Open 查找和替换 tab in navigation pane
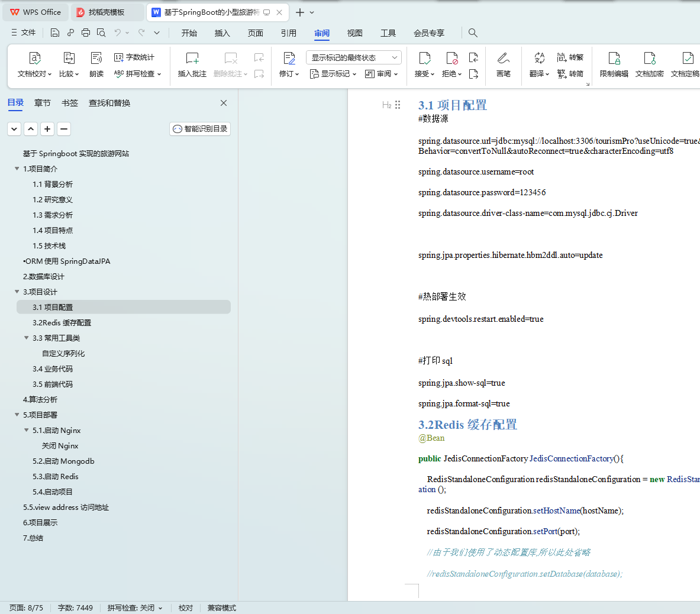 pyautogui.click(x=109, y=103)
